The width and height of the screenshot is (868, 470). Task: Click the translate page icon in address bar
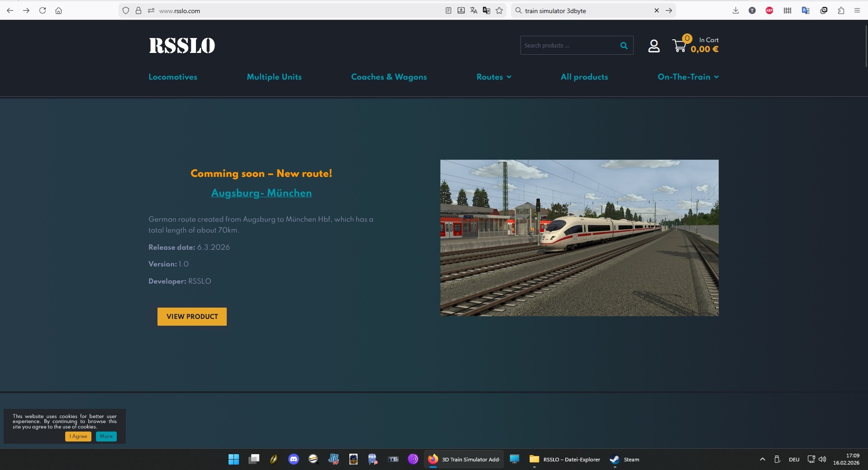474,10
